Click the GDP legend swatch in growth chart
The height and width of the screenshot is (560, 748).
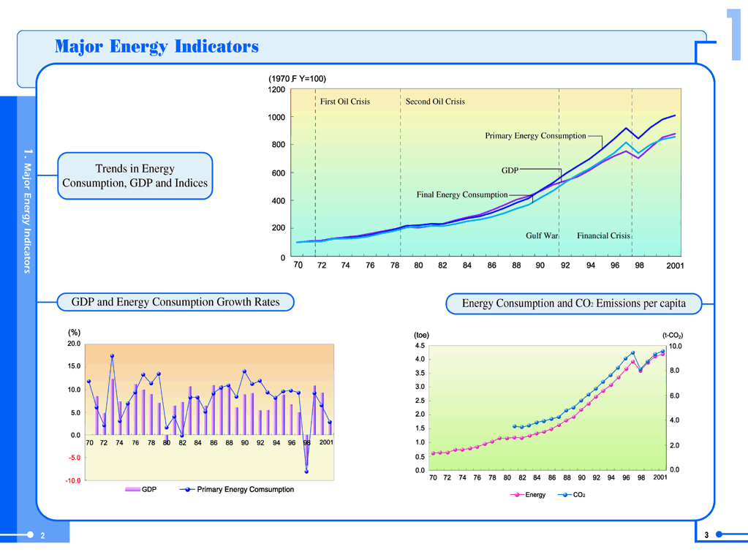pos(132,489)
